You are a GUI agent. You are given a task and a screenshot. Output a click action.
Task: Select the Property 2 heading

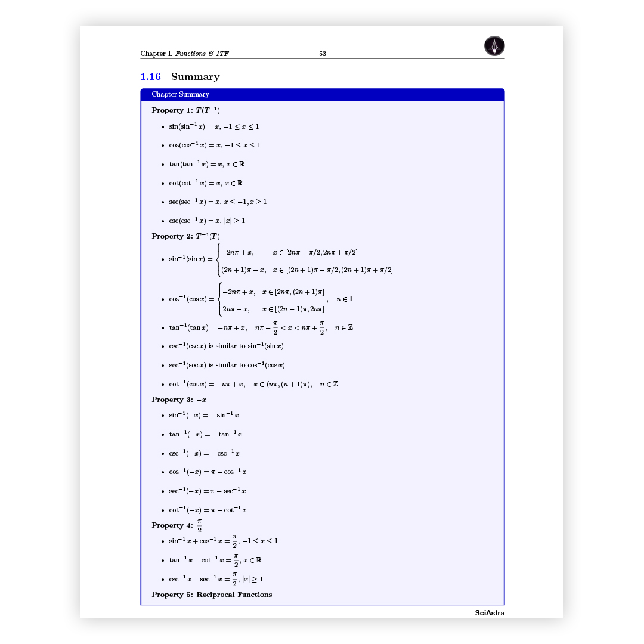(186, 236)
